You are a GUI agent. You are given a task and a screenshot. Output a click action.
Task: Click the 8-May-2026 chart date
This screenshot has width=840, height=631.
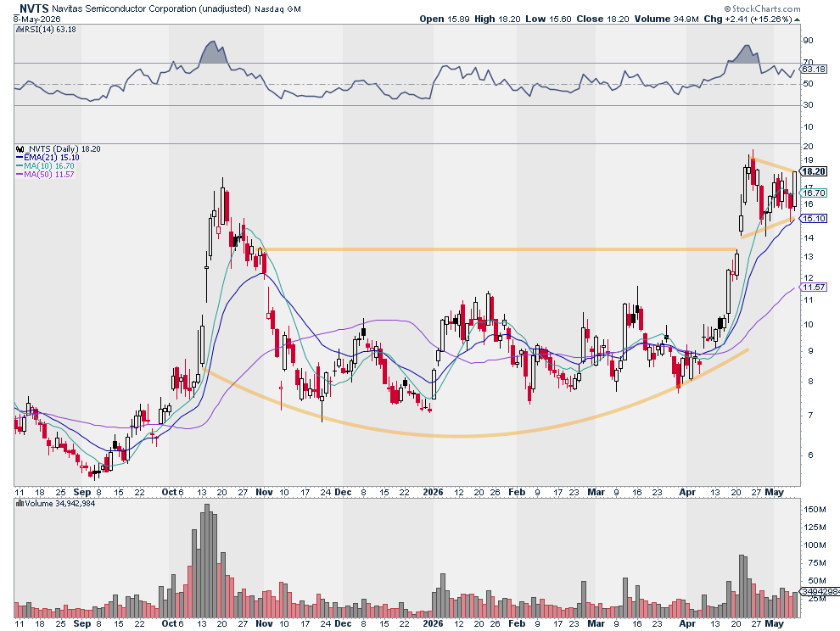(x=37, y=19)
